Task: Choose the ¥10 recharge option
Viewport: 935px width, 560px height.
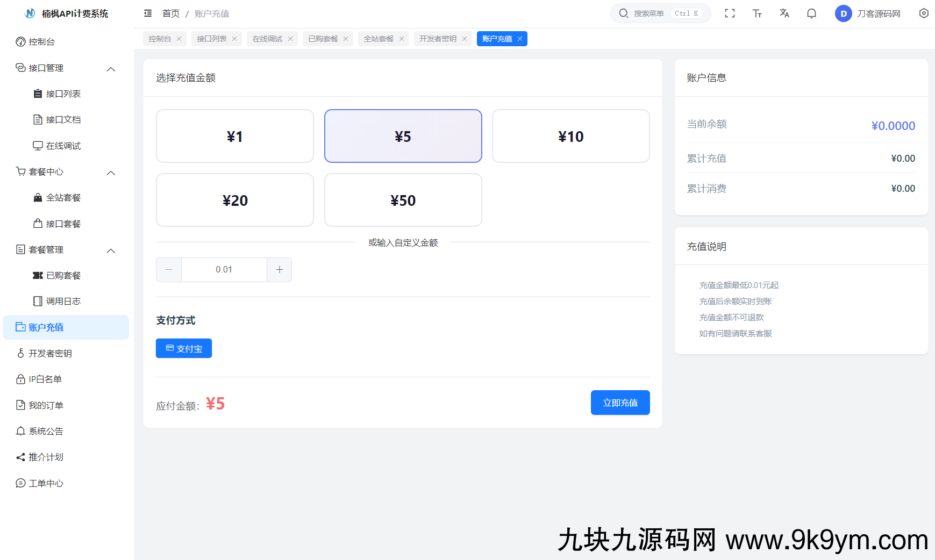Action: coord(570,136)
